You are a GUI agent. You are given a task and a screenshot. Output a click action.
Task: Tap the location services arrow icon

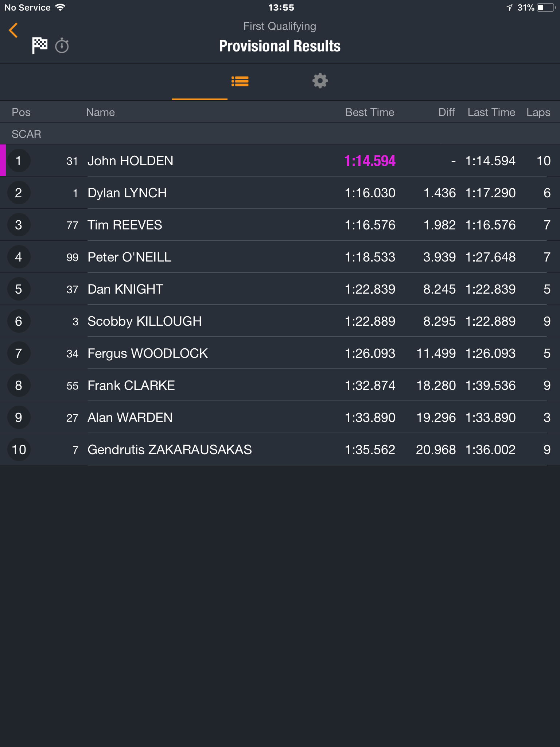(x=509, y=8)
